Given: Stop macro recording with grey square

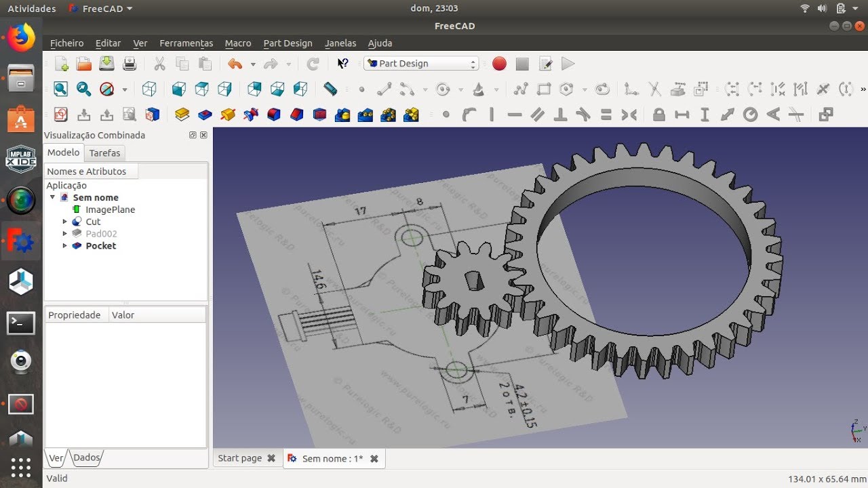Looking at the screenshot, I should (522, 64).
